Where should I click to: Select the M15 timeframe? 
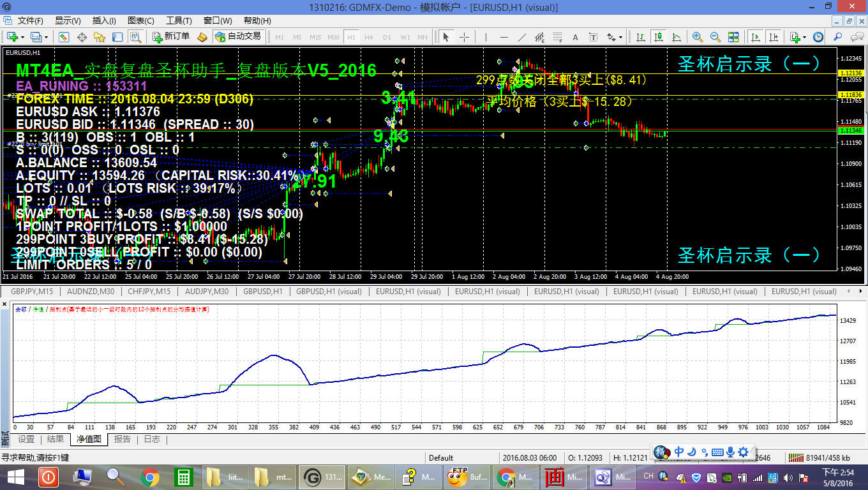315,37
